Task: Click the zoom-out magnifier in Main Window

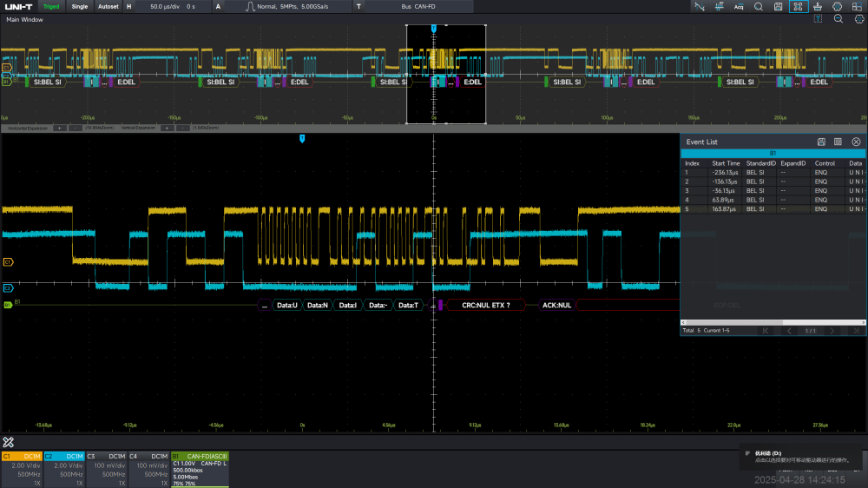Action: pos(838,19)
